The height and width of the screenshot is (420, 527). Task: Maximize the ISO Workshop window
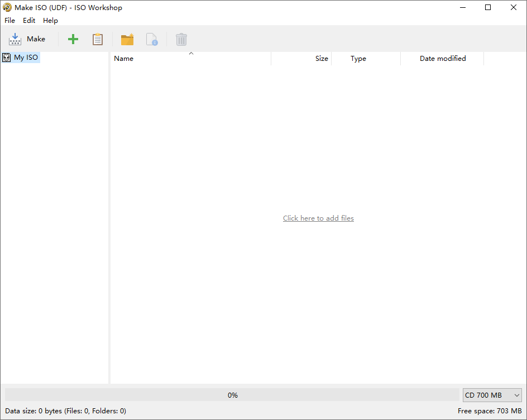(488, 8)
